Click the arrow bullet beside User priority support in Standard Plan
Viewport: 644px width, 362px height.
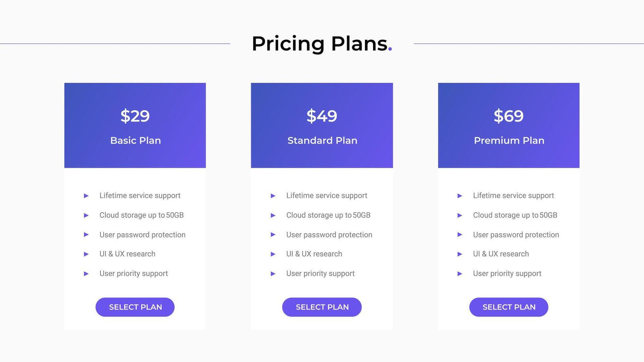274,274
